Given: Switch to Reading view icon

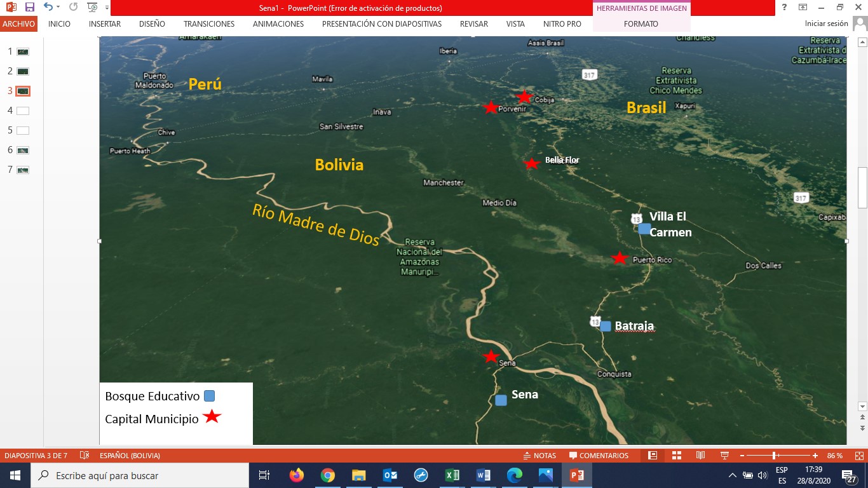Looking at the screenshot, I should pyautogui.click(x=700, y=456).
